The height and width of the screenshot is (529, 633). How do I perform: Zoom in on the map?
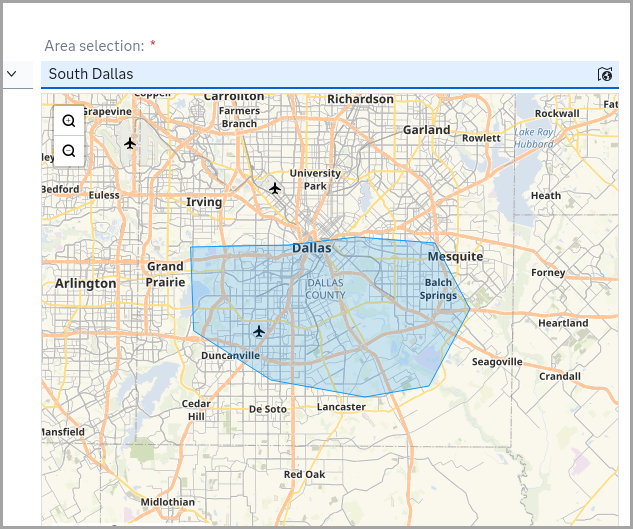pos(69,121)
